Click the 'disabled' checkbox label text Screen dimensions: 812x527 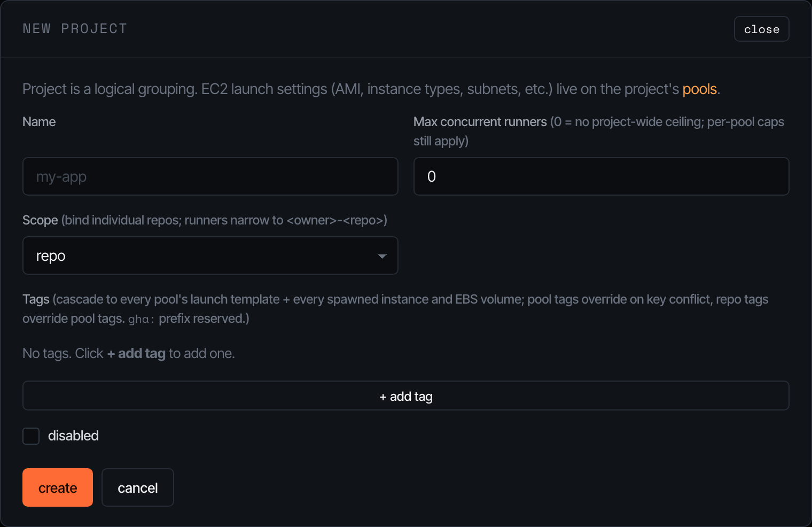click(x=73, y=436)
